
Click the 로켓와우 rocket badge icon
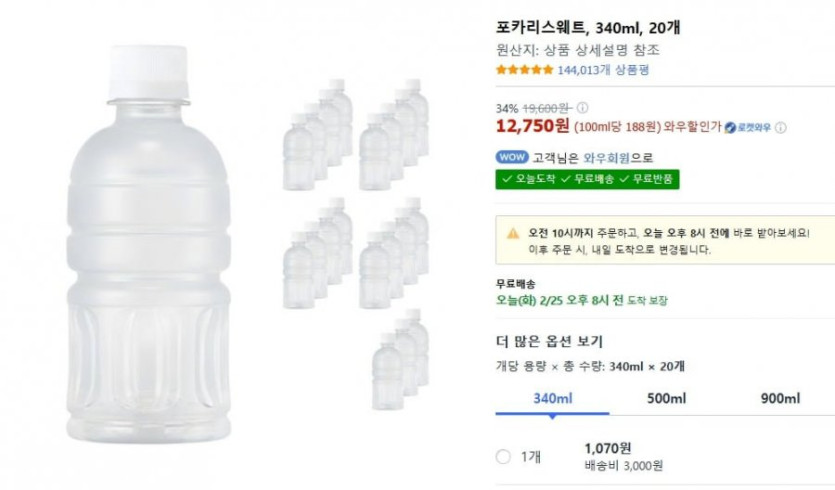[730, 127]
